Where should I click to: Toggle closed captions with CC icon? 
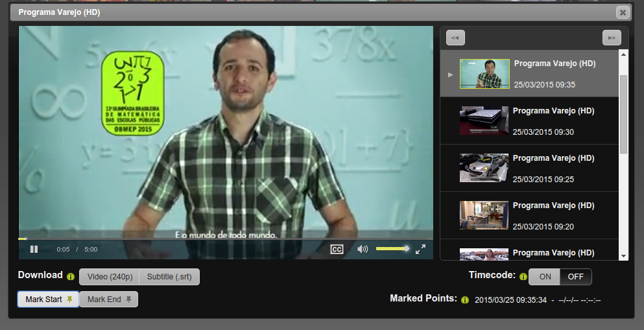pos(337,249)
